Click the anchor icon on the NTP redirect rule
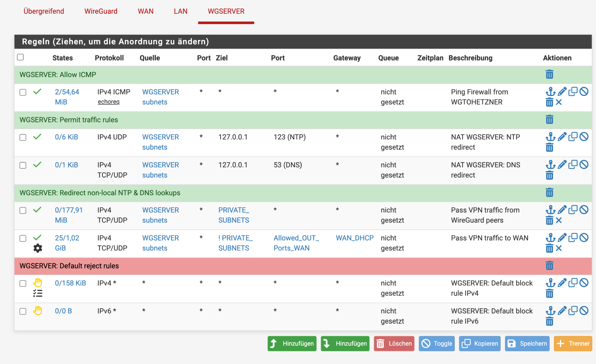Screen dimensions: 596x364 pos(550,137)
